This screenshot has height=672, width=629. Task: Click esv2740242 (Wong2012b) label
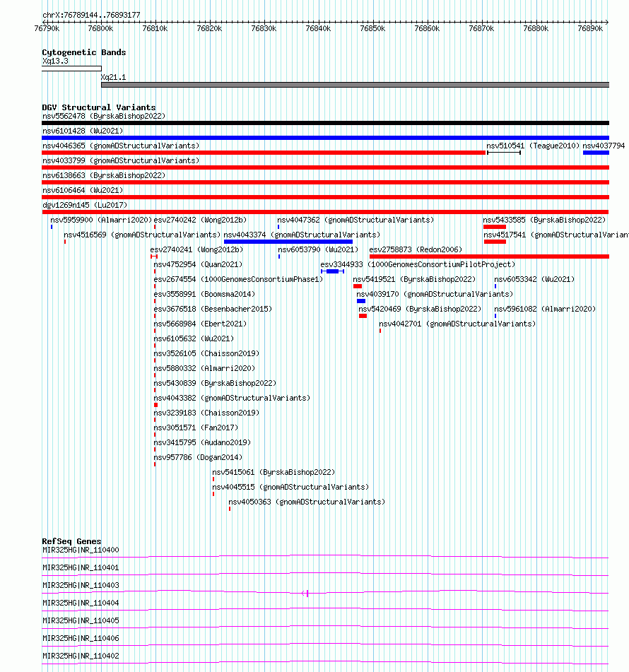(200, 220)
